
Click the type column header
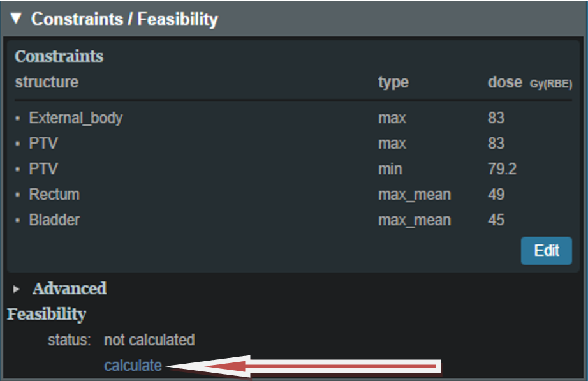(x=393, y=82)
